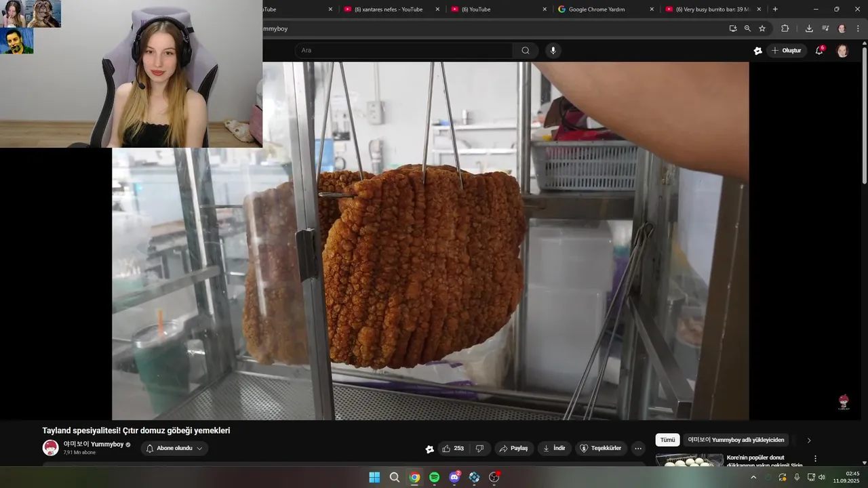
Task: Open Discord from taskbar
Action: (x=454, y=477)
